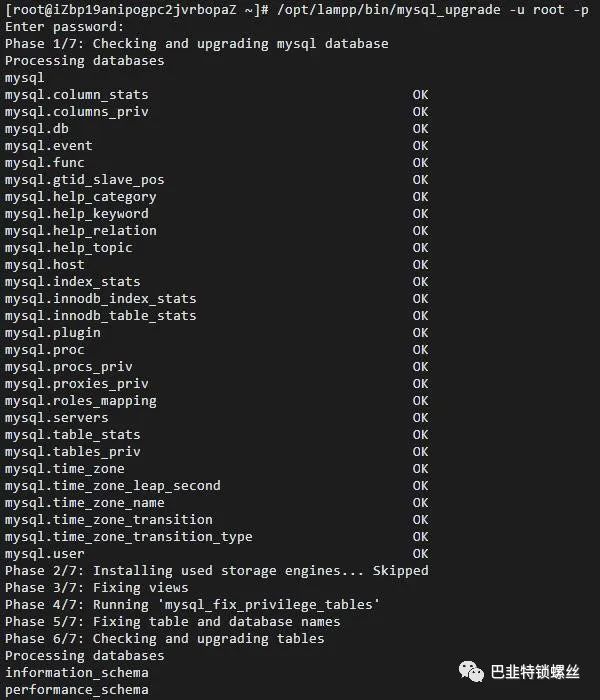
Task: Click the Phase 4/7 mysql_fix_privilege_tables line
Action: click(192, 604)
